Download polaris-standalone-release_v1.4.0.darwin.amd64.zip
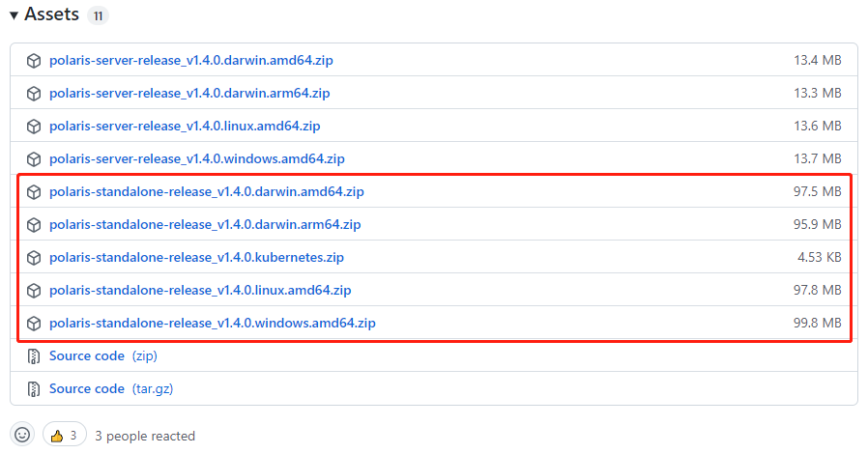Viewport: 868px width, 454px height. [206, 192]
